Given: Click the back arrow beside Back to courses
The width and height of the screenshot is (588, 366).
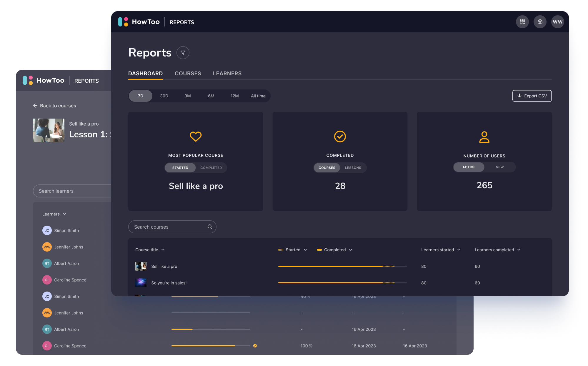Looking at the screenshot, I should point(35,106).
